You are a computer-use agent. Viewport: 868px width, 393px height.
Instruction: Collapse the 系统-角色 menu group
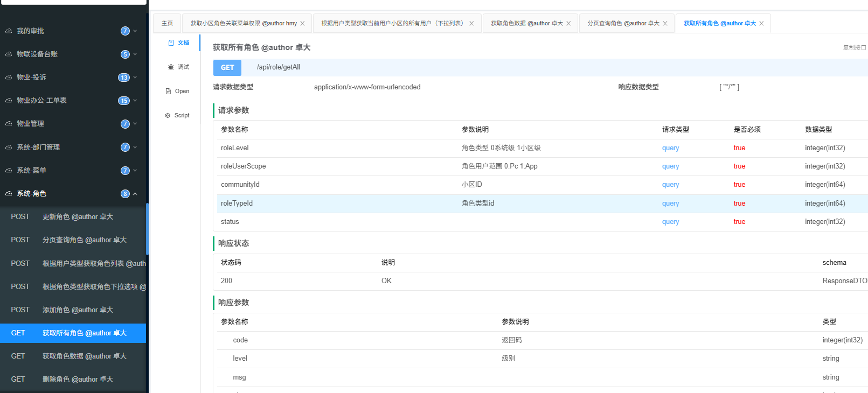135,194
